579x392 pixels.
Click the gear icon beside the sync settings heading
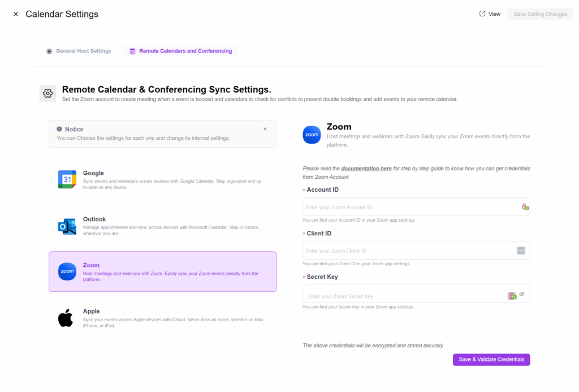(x=47, y=93)
